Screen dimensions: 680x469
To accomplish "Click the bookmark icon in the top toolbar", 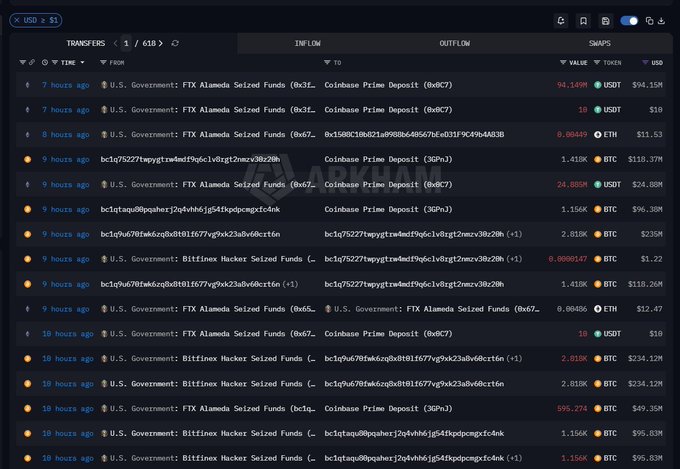I will click(x=583, y=21).
